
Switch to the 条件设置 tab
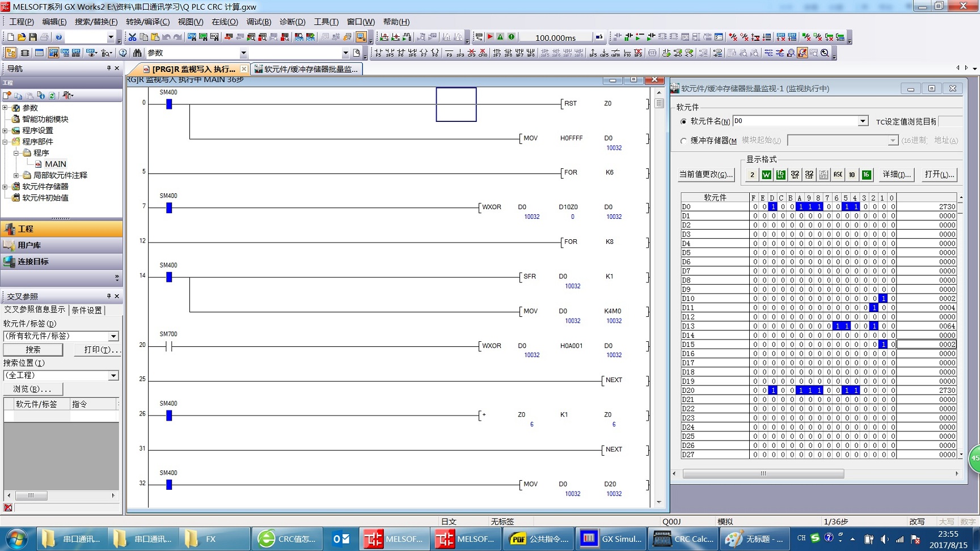[87, 310]
